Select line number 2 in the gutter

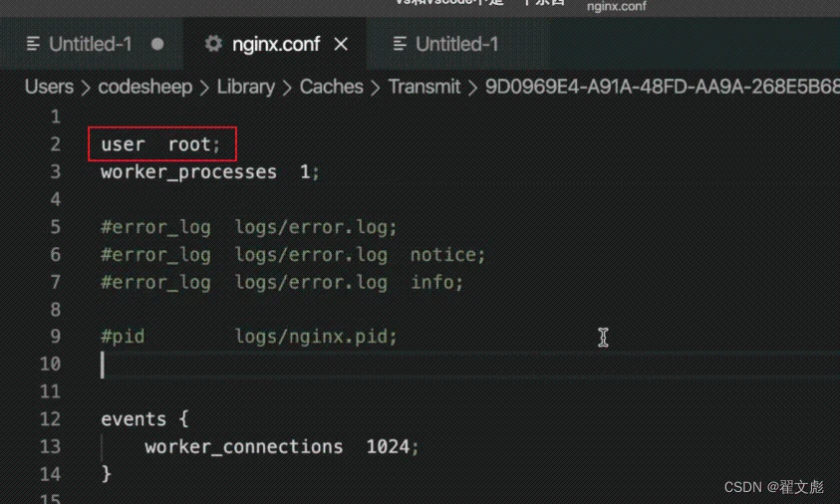(x=55, y=144)
